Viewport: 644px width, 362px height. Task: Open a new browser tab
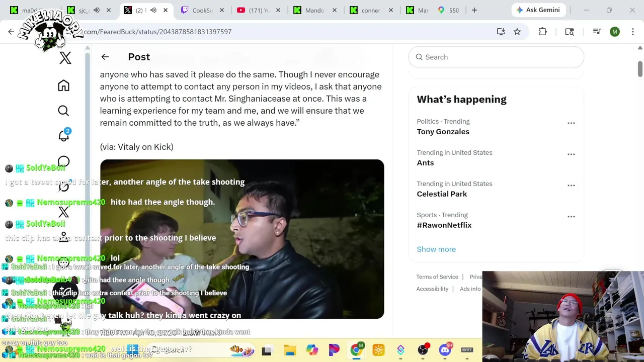pos(474,10)
